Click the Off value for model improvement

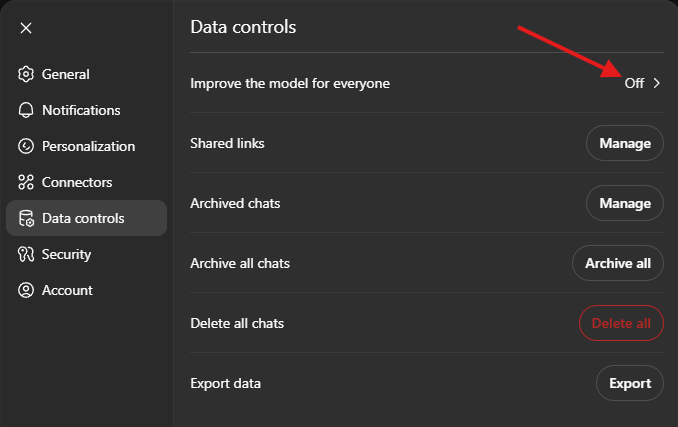click(634, 83)
